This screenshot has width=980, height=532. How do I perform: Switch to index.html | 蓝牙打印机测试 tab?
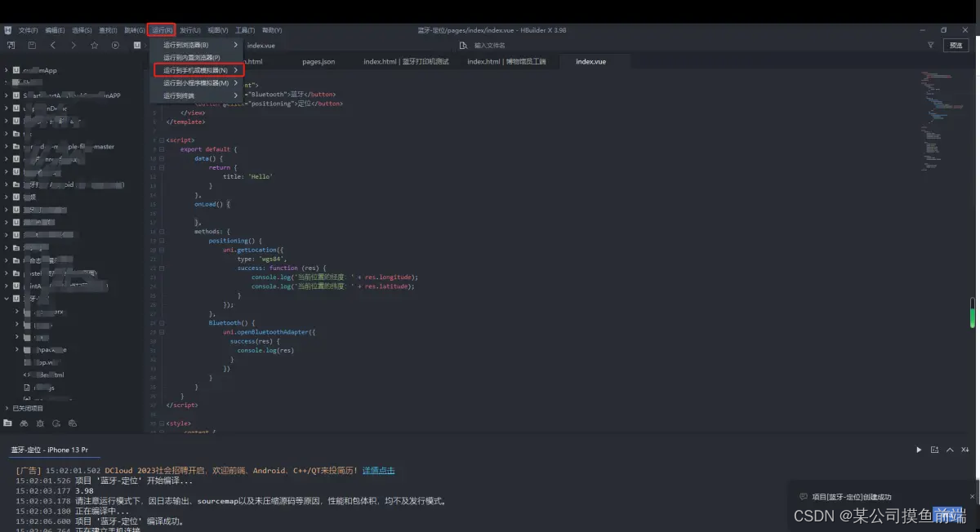coord(406,61)
